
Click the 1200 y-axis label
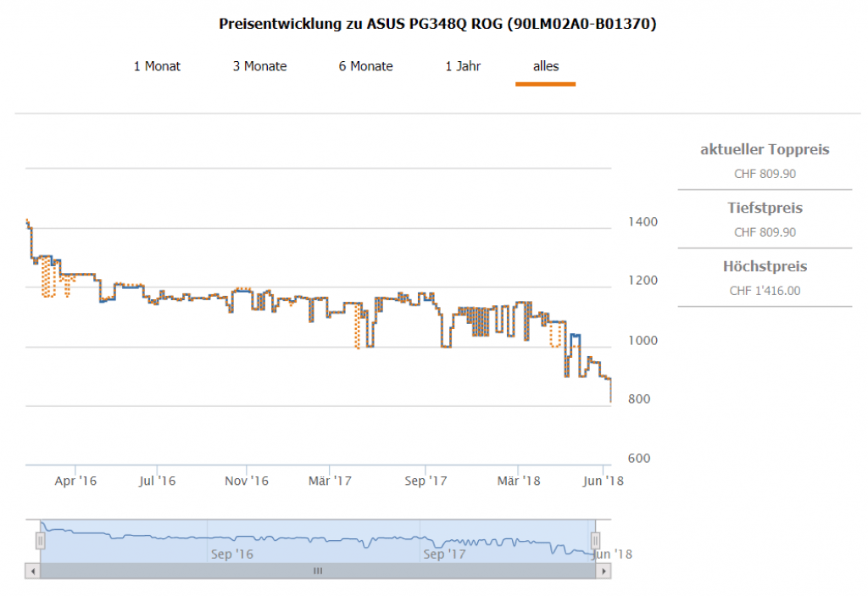tap(643, 281)
